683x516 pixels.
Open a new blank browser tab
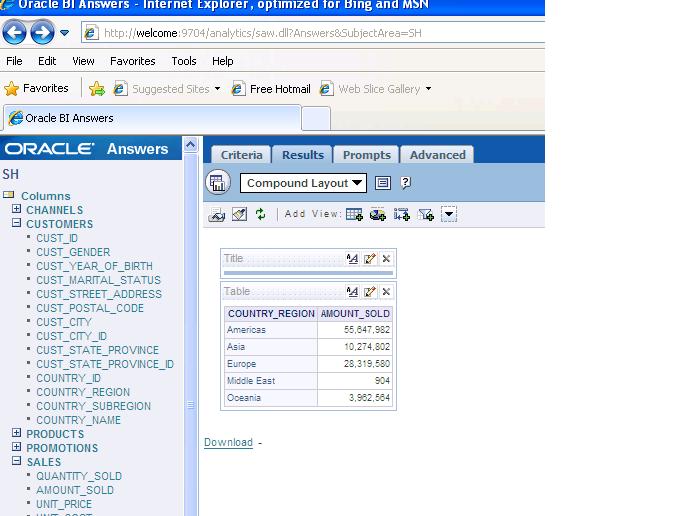click(316, 118)
